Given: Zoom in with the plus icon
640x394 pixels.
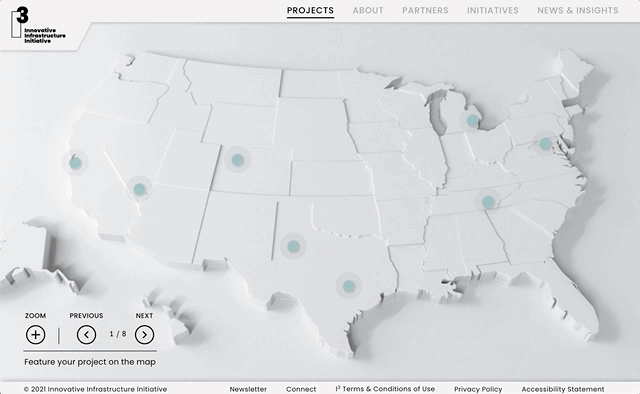Looking at the screenshot, I should click(x=36, y=335).
